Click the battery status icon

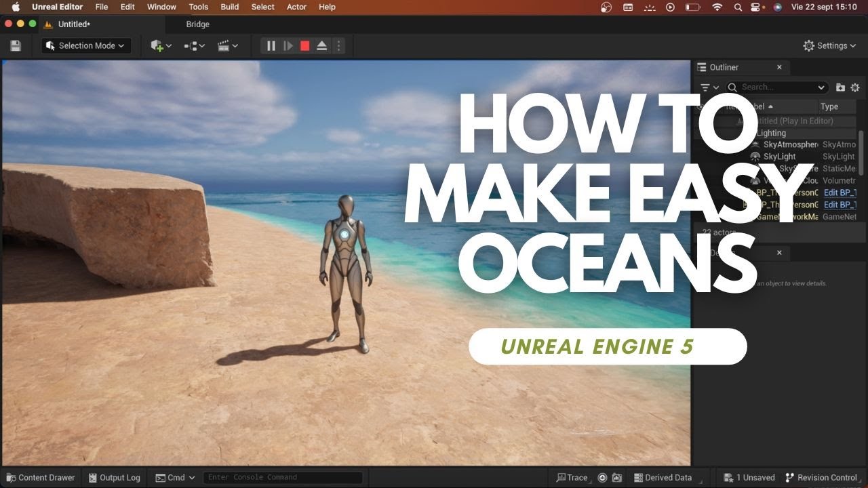point(692,7)
